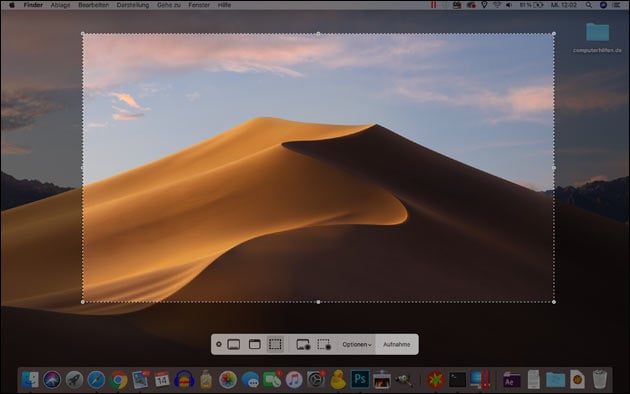The width and height of the screenshot is (630, 394).
Task: Click the bottom-left selection handle
Action: [x=83, y=302]
